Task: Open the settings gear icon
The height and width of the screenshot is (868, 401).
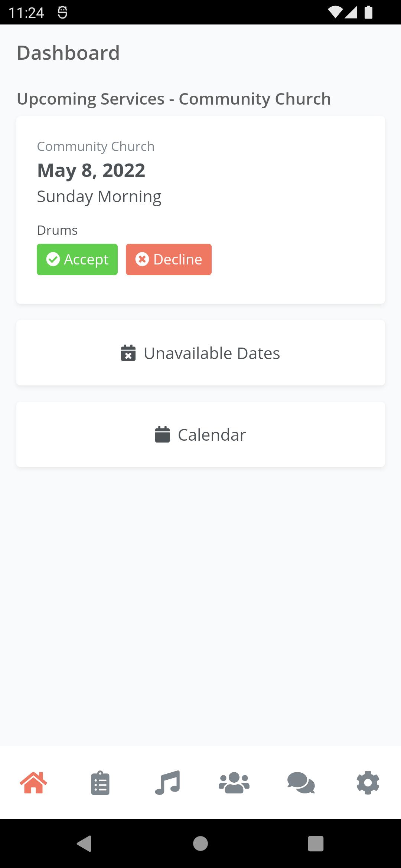Action: pos(368,783)
